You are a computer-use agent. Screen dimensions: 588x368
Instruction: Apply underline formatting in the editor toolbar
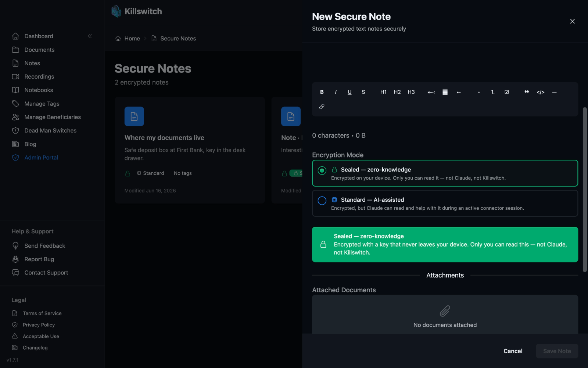pyautogui.click(x=349, y=92)
